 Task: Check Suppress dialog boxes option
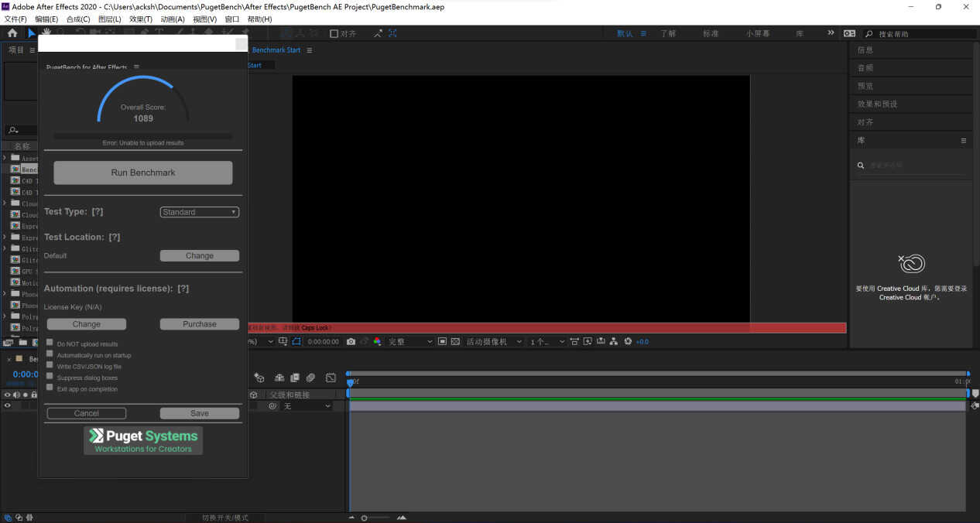coord(50,377)
